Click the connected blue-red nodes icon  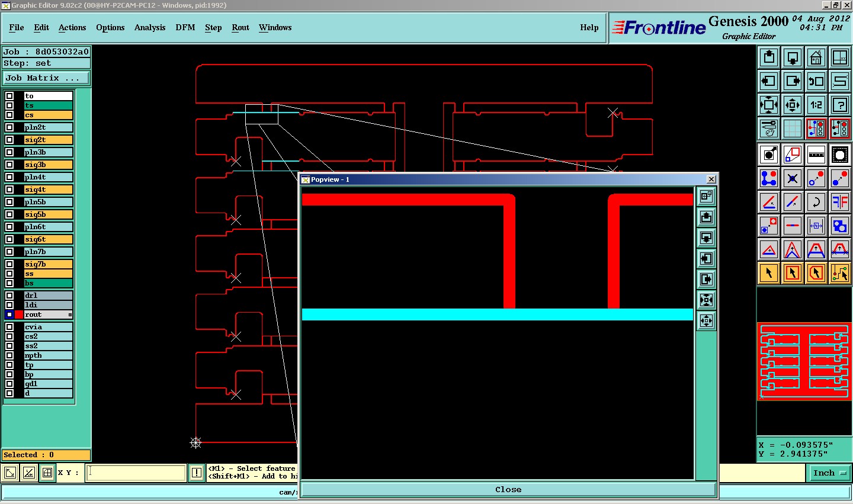pos(769,178)
